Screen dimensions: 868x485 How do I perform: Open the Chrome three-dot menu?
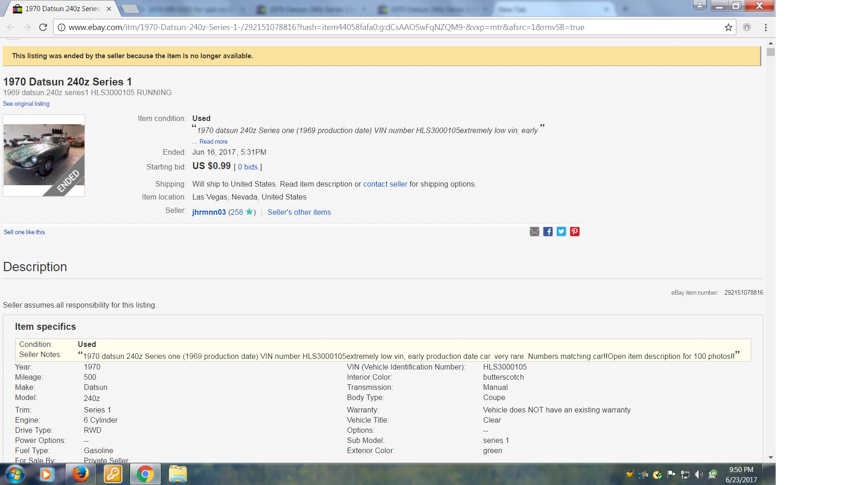tap(766, 27)
